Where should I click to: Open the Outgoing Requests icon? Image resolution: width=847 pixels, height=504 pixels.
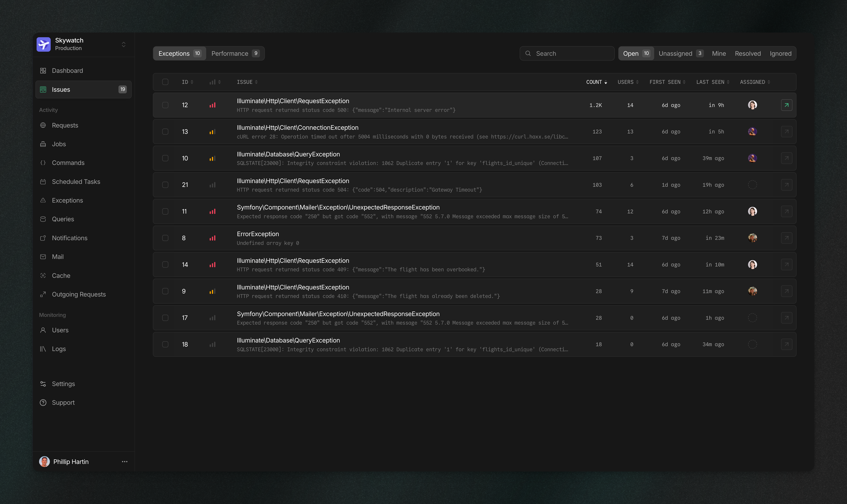pyautogui.click(x=43, y=295)
